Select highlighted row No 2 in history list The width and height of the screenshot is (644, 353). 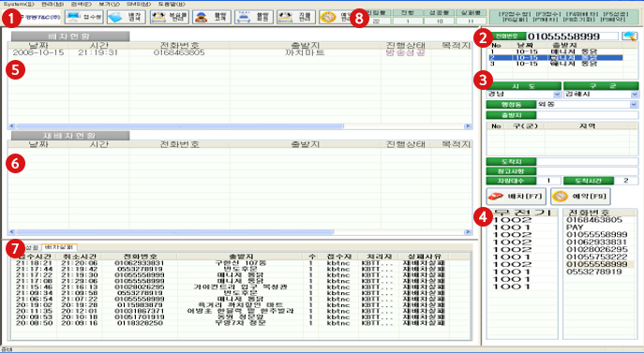(x=556, y=58)
